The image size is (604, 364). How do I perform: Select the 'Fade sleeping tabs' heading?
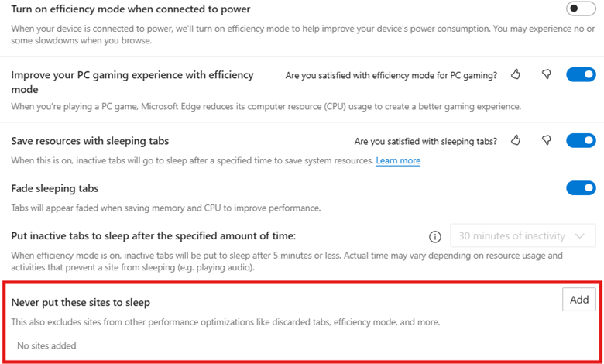coord(54,188)
